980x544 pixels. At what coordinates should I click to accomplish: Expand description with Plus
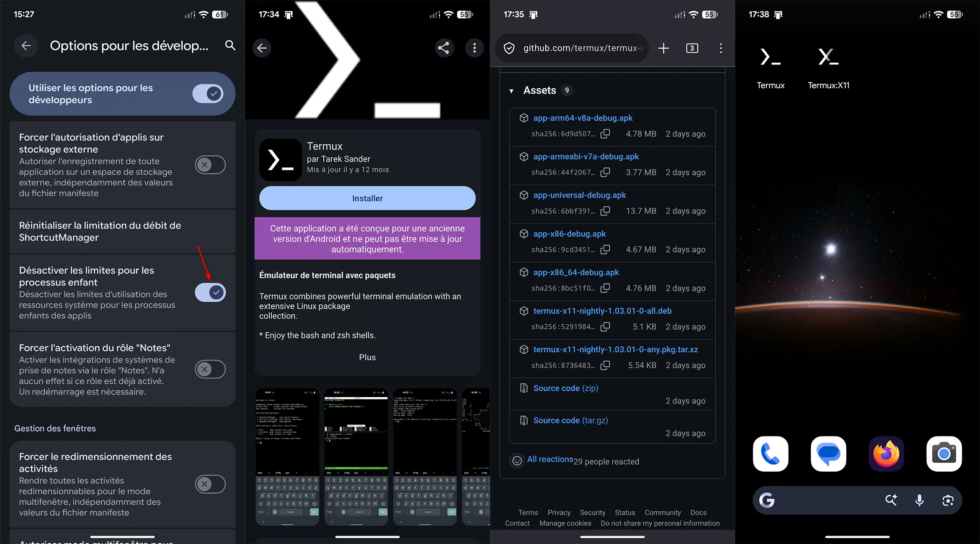[x=367, y=357]
